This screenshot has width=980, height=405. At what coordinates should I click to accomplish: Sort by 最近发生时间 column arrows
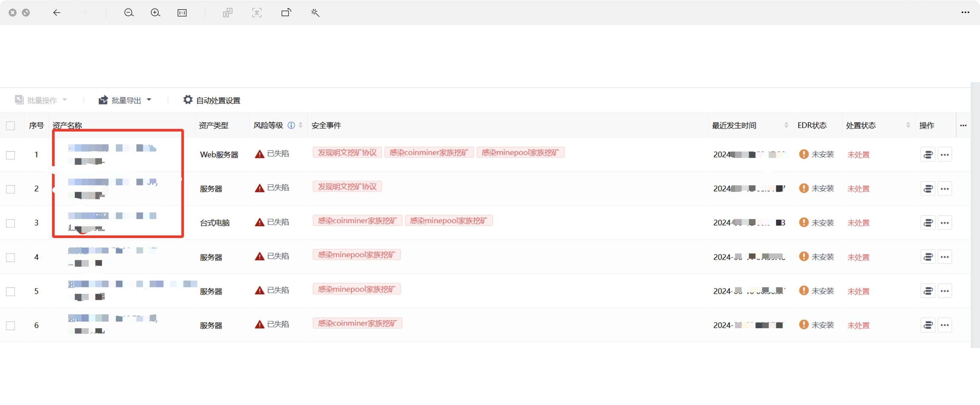tap(786, 125)
